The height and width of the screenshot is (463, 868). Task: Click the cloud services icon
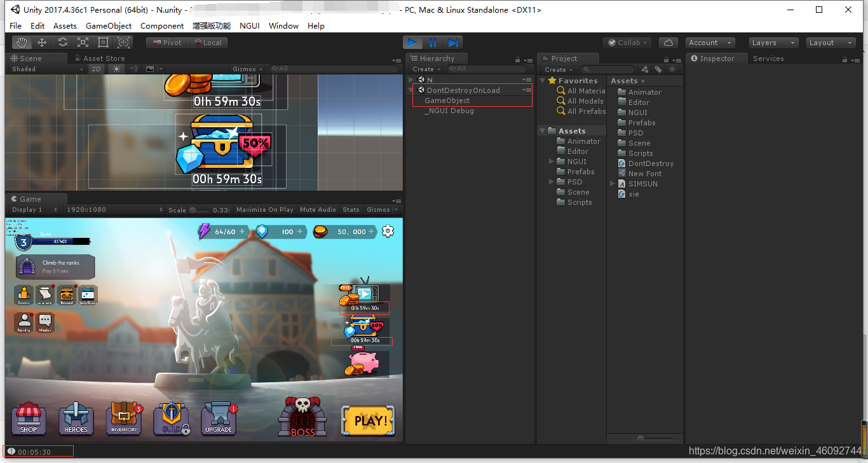tap(668, 43)
